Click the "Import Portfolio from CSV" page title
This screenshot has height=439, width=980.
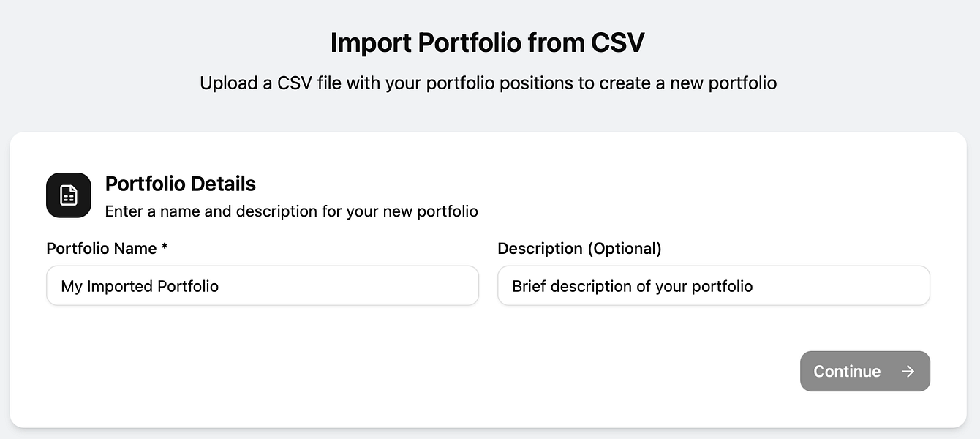click(488, 43)
